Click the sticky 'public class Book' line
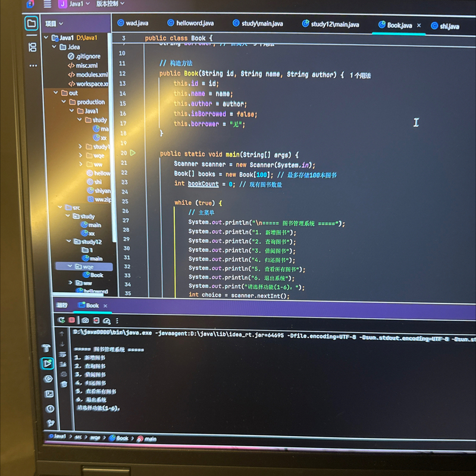 pyautogui.click(x=178, y=38)
